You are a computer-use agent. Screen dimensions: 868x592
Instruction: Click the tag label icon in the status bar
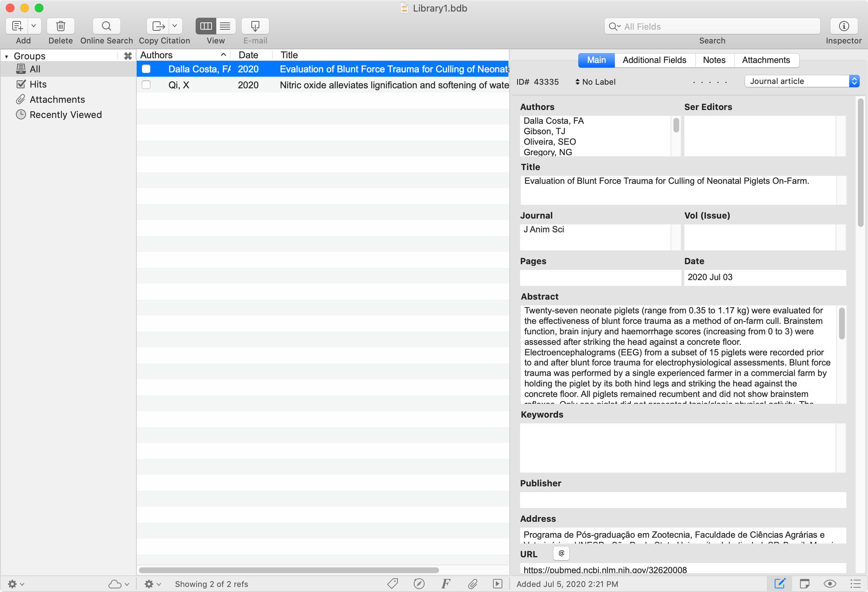coord(392,584)
